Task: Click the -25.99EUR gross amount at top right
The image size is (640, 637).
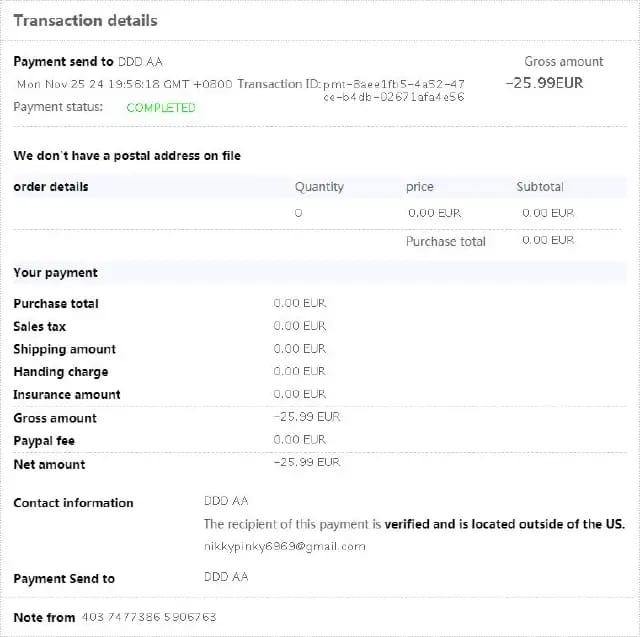Action: click(x=544, y=83)
